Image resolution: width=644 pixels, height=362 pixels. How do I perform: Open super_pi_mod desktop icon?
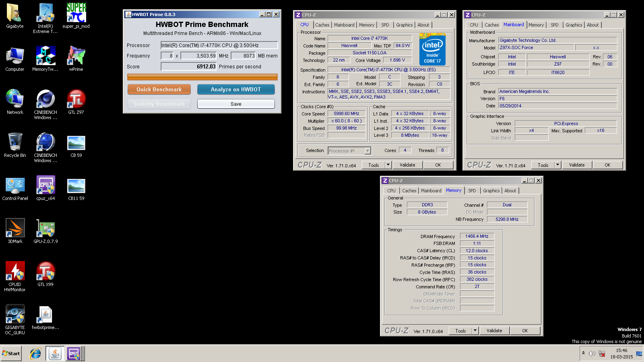(x=76, y=16)
